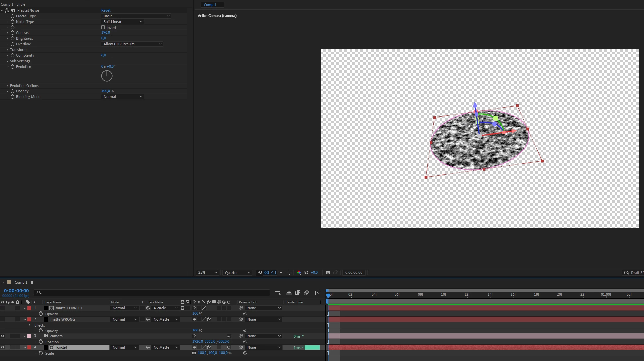This screenshot has height=361, width=644.
Task: Click the Region of Interest icon
Action: (x=281, y=273)
